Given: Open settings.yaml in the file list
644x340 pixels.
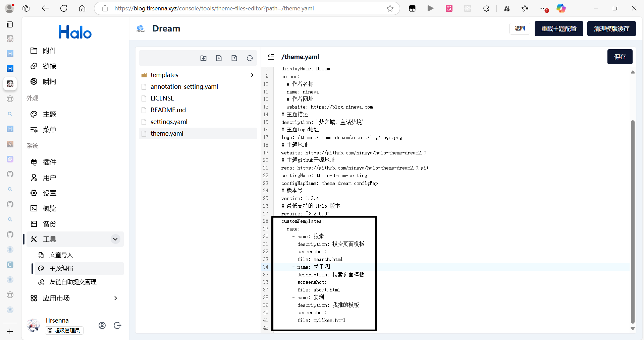Looking at the screenshot, I should pos(169,122).
